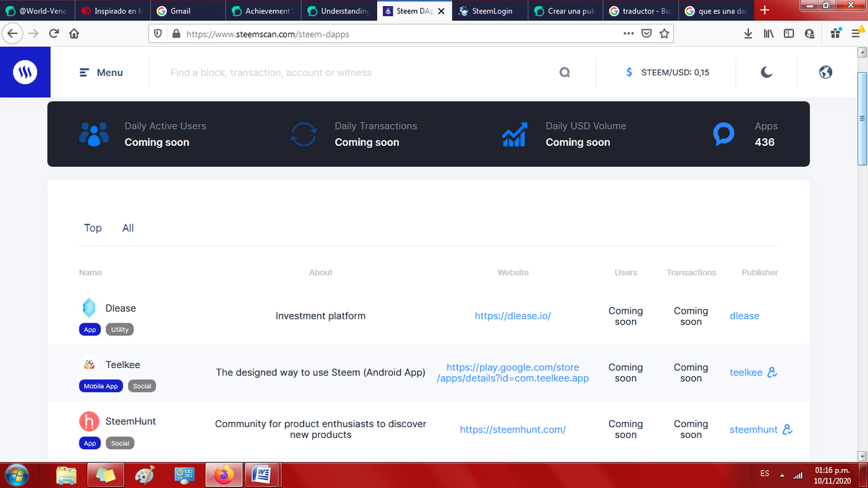Open the teelkee publisher profile
Screen dimensions: 868x488
coord(746,372)
